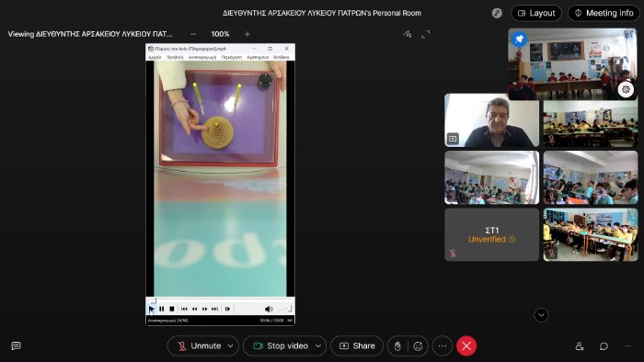Expand video options arrow beside Stop video
This screenshot has width=644, height=362.
point(318,346)
